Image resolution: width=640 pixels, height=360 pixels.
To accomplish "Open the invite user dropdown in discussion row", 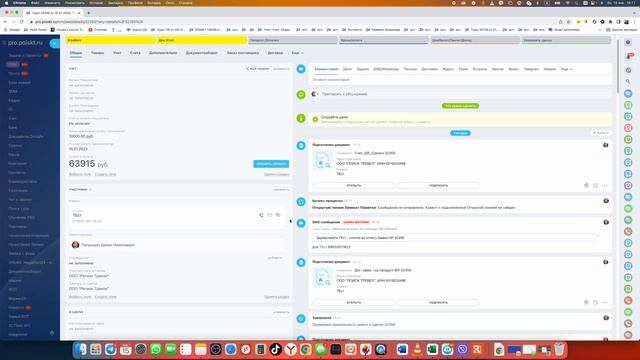I will pyautogui.click(x=315, y=94).
